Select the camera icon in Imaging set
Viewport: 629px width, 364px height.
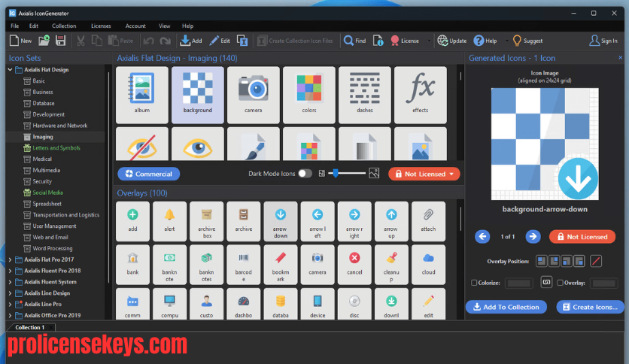(253, 95)
